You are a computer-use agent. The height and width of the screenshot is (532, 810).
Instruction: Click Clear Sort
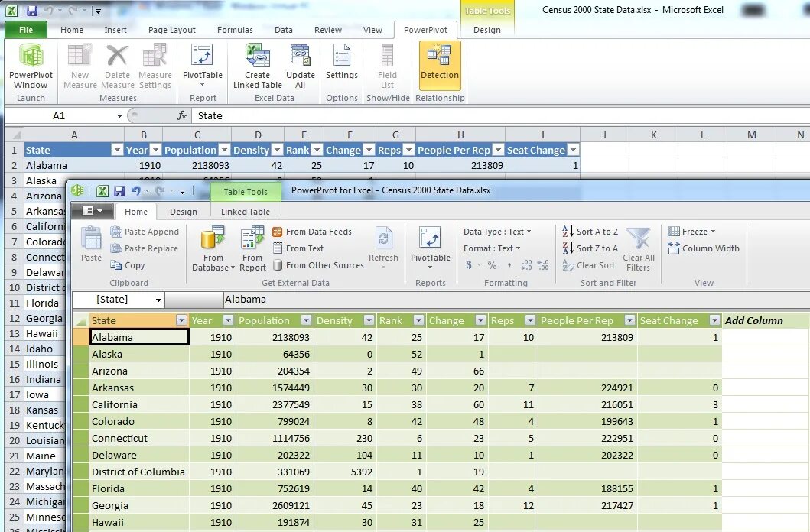(x=588, y=265)
